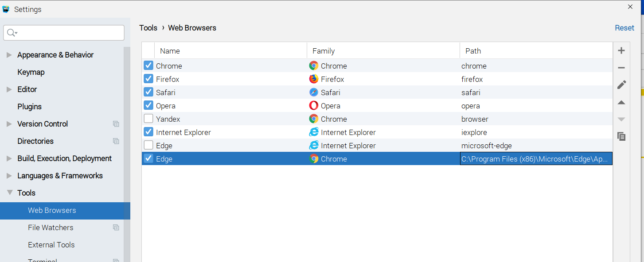Expand the Build, Execution, Deployment node
Viewport: 644px width, 262px height.
tap(9, 158)
